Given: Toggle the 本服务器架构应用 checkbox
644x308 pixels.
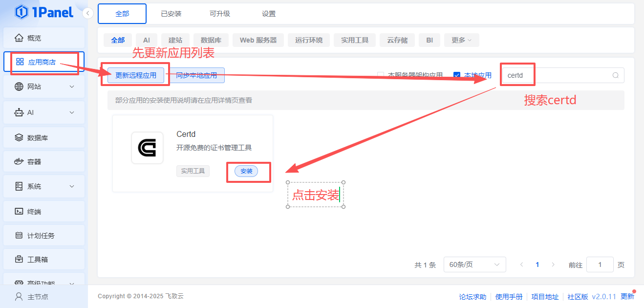Looking at the screenshot, I should [381, 75].
